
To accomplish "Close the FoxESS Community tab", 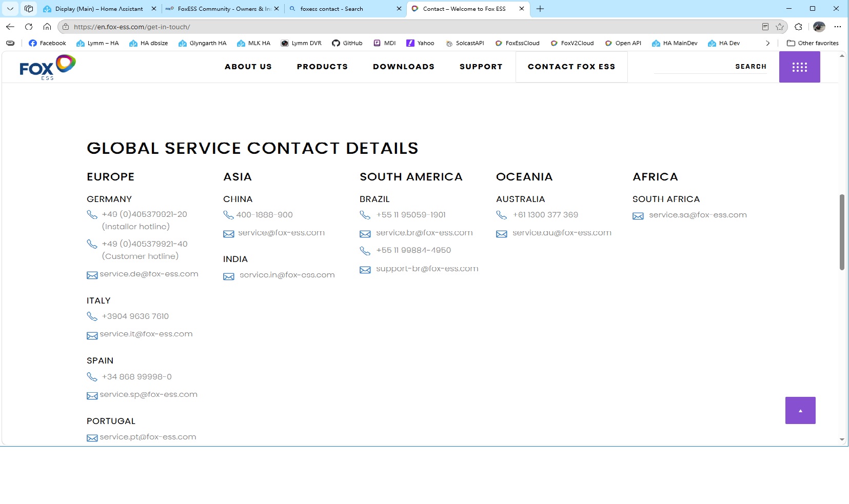I will pyautogui.click(x=277, y=9).
